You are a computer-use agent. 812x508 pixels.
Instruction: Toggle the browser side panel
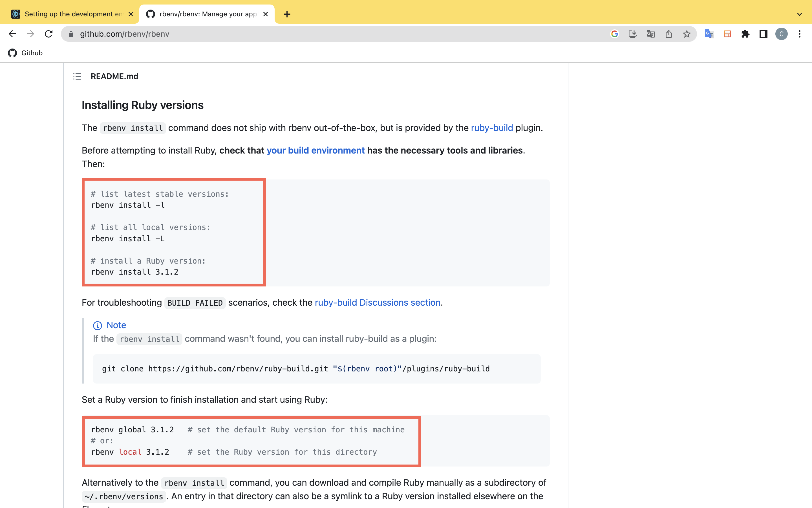click(x=763, y=34)
